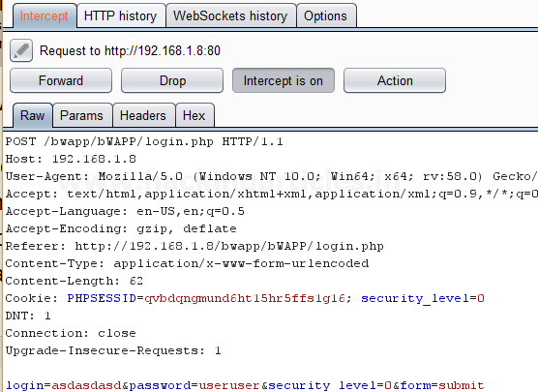Click the Host: 192.168.1.8 header line
The width and height of the screenshot is (538, 392).
71,159
